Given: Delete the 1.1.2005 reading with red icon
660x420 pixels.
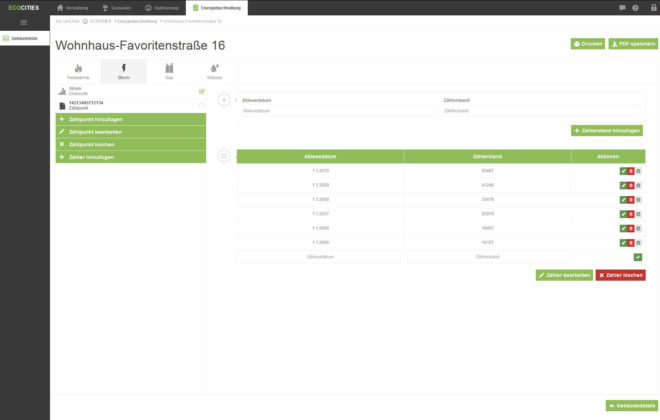Looking at the screenshot, I should (x=631, y=243).
